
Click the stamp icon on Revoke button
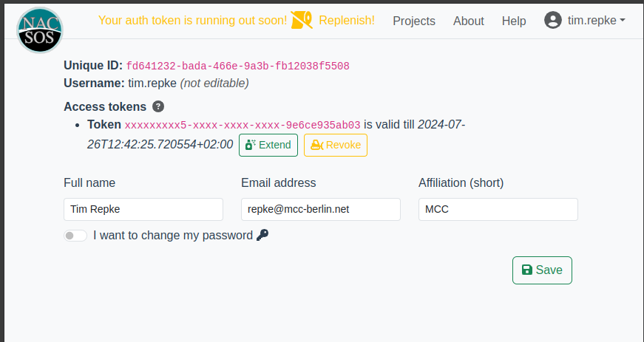click(x=316, y=146)
